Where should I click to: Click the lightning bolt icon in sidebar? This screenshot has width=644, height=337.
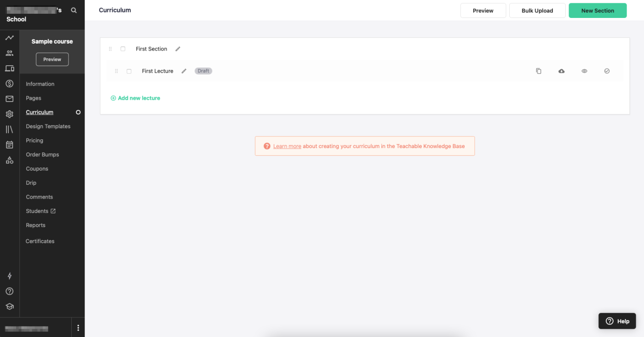[x=9, y=276]
